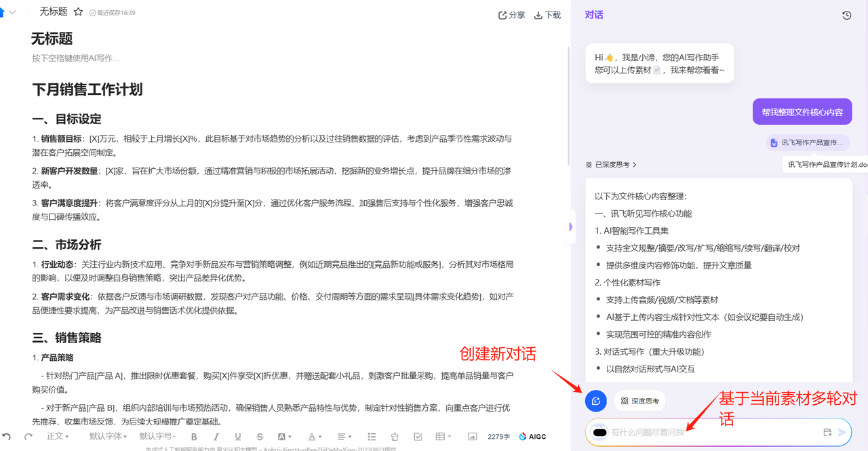Click the 下月销售工作计划 heading
868x451 pixels.
[87, 90]
